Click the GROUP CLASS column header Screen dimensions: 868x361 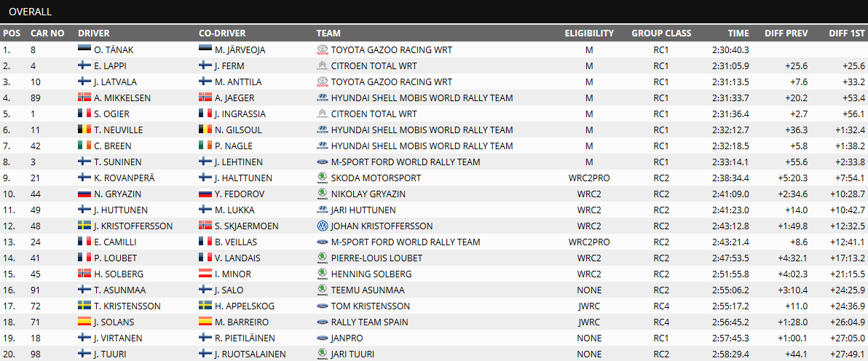coord(661,33)
